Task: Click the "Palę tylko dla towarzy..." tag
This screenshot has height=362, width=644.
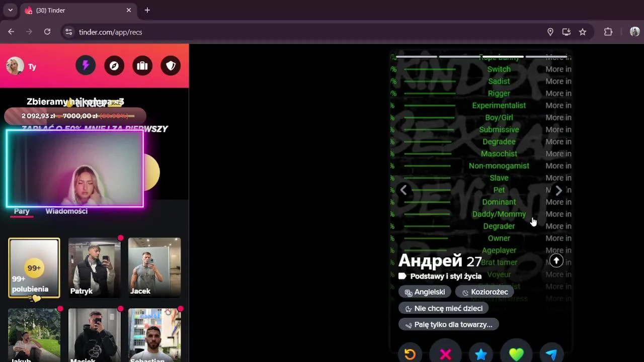Action: click(x=448, y=324)
